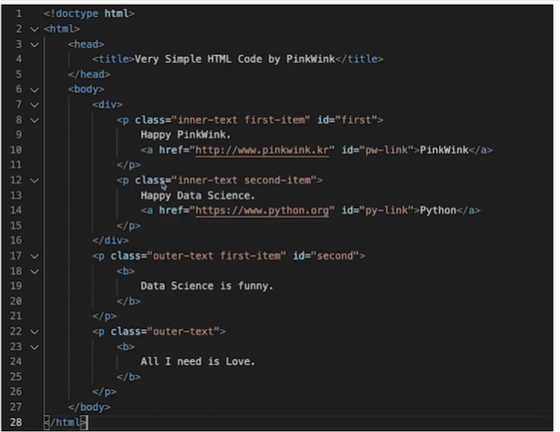Collapse the bold tag on line 23
This screenshot has height=432, width=560.
tap(34, 347)
